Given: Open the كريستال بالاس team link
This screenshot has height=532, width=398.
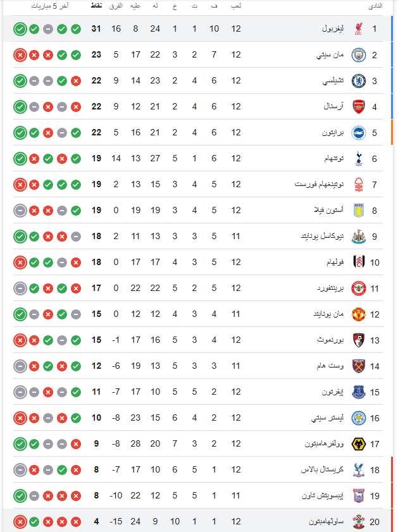Looking at the screenshot, I should coord(322,469).
